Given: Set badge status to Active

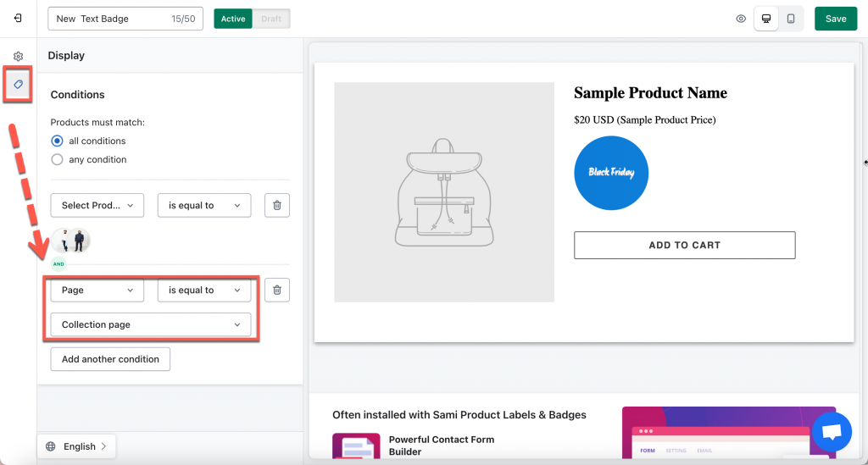Looking at the screenshot, I should coord(233,19).
